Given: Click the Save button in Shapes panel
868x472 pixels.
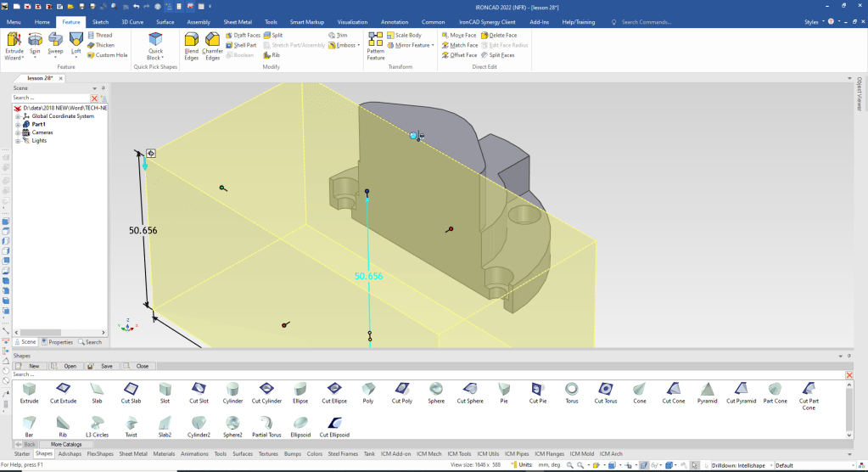Looking at the screenshot, I should (103, 366).
